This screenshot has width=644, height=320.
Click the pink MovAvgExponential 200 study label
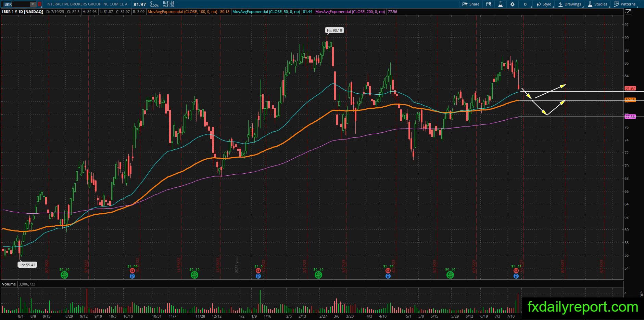pyautogui.click(x=350, y=12)
